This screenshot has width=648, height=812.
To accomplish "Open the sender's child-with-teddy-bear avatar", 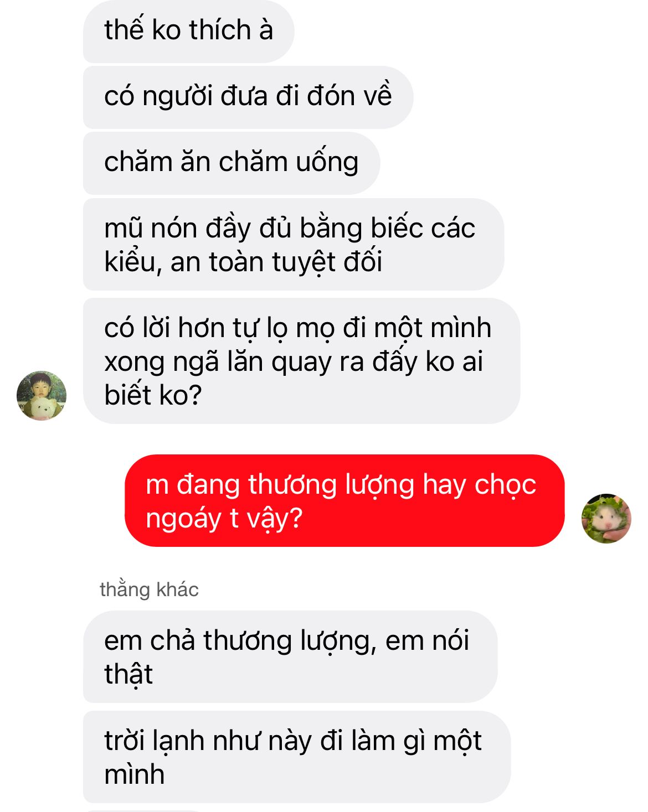I will [42, 395].
